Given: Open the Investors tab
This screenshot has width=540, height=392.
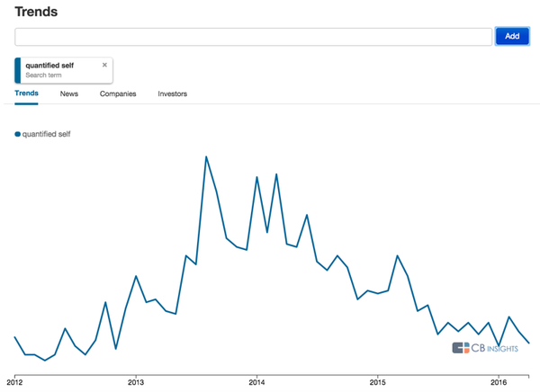Looking at the screenshot, I should coord(172,94).
